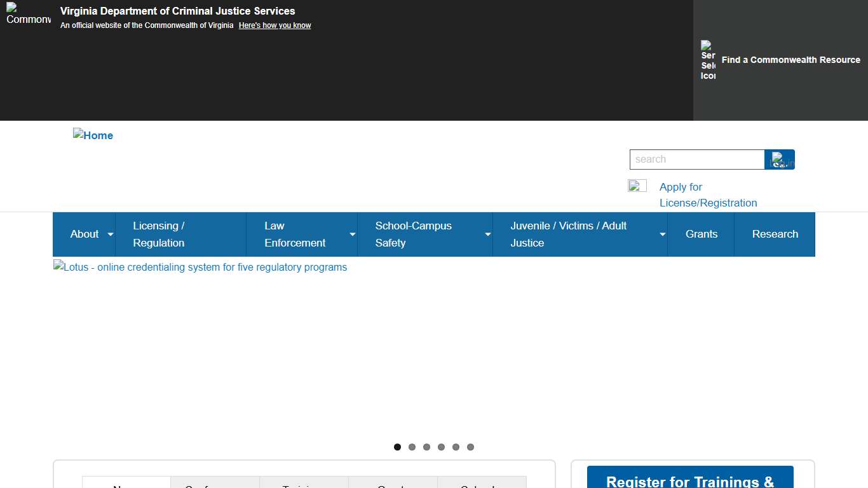
Task: Open the Lotus credentialing system banner image
Action: pos(200,268)
